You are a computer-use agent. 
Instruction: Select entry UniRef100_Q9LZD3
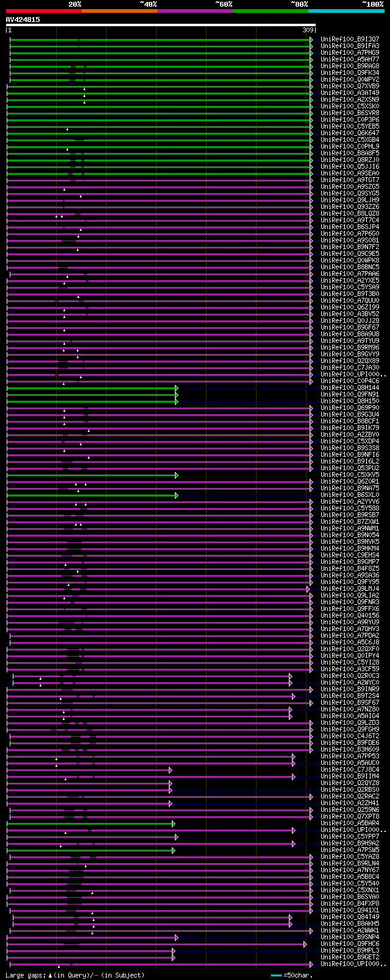350,723
